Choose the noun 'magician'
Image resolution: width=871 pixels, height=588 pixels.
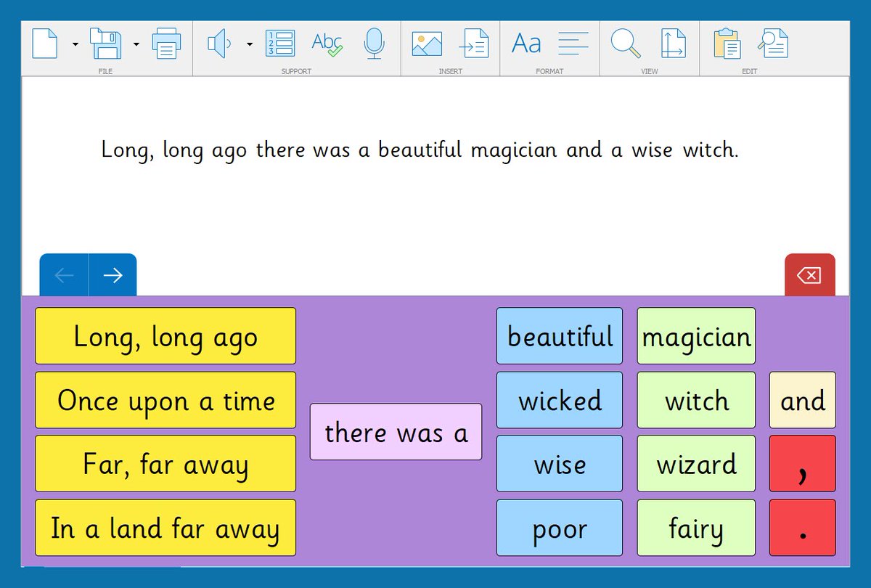pyautogui.click(x=696, y=336)
